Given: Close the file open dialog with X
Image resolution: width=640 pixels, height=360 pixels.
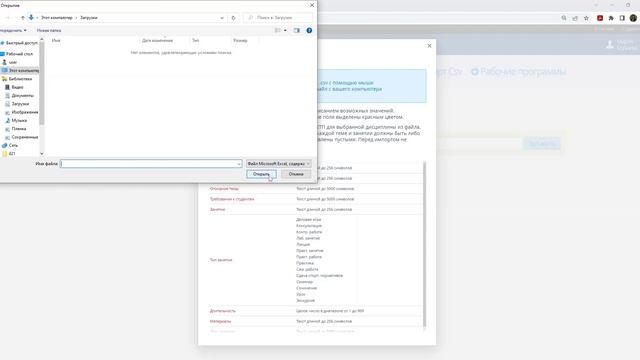Looking at the screenshot, I should [x=312, y=5].
